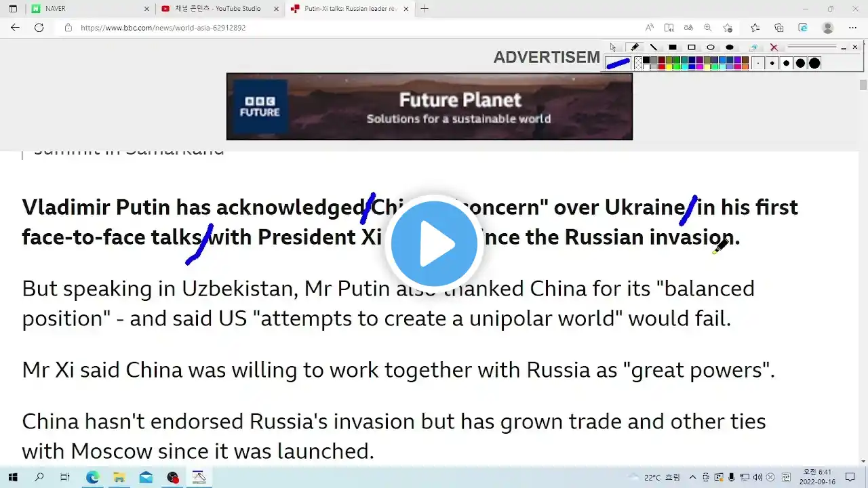The height and width of the screenshot is (488, 868).
Task: Add this page to favorites
Action: 728,28
